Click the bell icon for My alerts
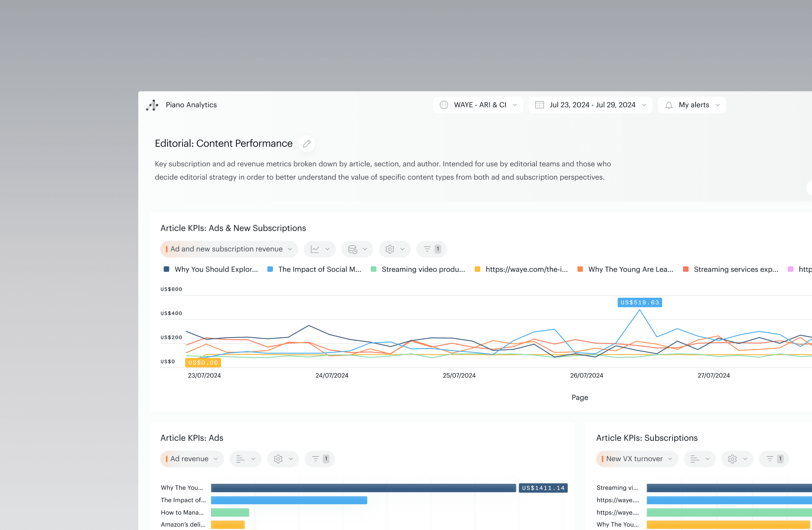 tap(669, 105)
